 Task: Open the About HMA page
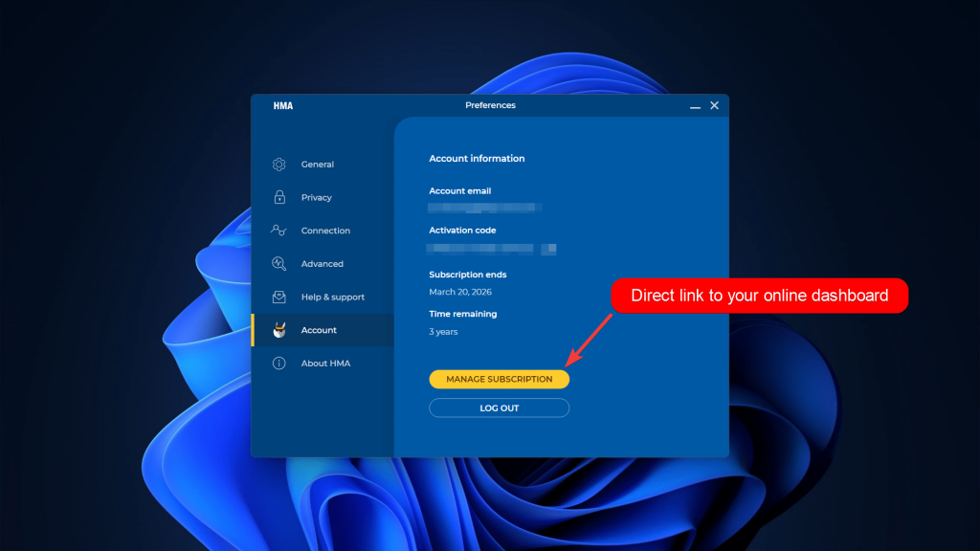323,363
